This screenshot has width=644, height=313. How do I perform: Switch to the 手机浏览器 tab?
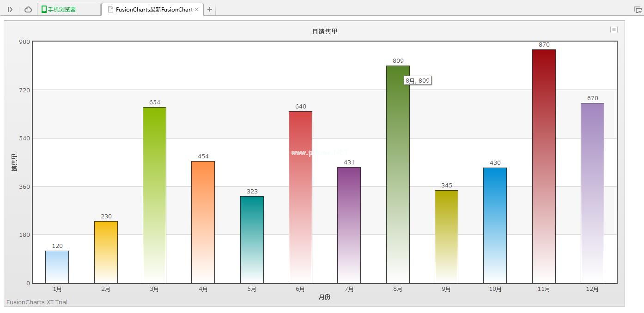pyautogui.click(x=69, y=9)
